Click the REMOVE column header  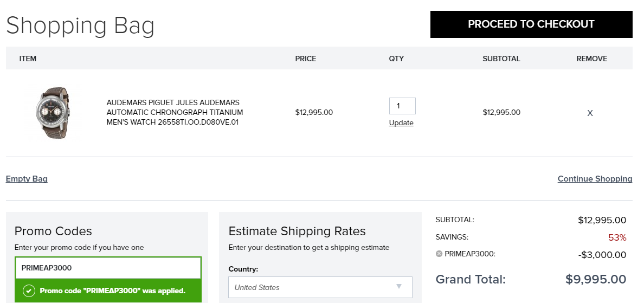pos(592,59)
